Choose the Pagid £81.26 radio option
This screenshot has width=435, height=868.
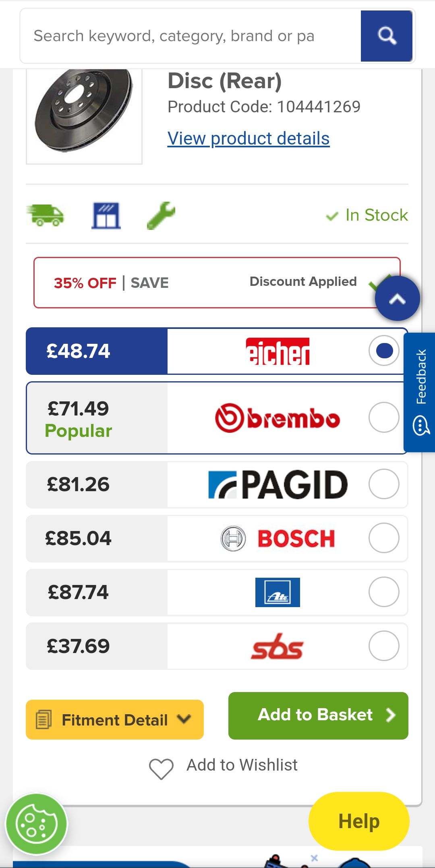pos(383,484)
